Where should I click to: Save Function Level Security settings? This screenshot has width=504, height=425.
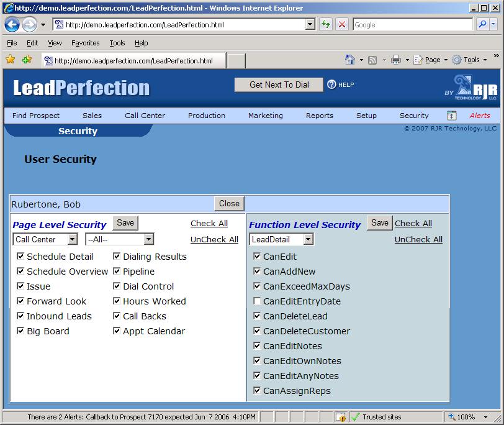(380, 222)
